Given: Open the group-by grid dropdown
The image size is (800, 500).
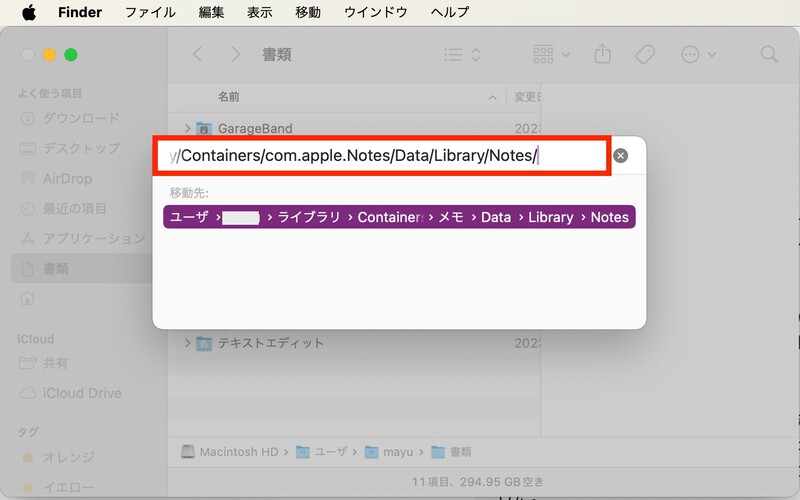Looking at the screenshot, I should click(x=551, y=55).
